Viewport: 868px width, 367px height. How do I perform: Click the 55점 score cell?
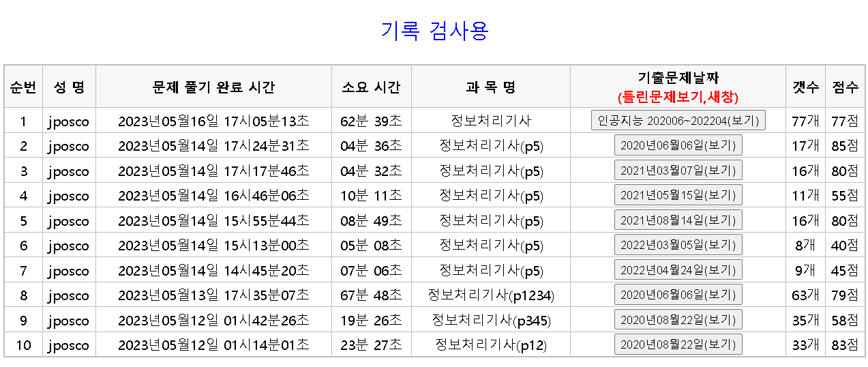tap(845, 196)
